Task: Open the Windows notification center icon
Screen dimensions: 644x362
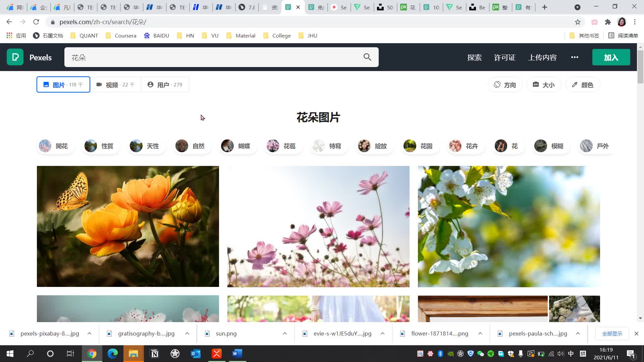Action: [x=631, y=354]
